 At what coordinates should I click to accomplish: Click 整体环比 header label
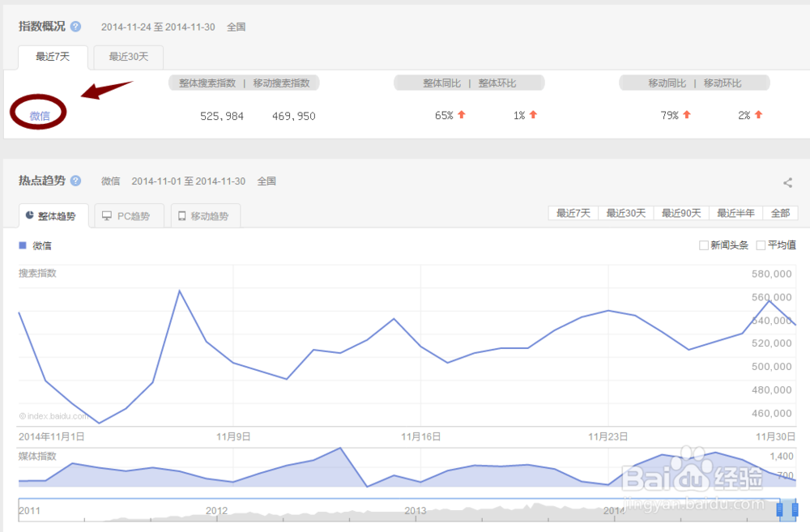coord(497,83)
